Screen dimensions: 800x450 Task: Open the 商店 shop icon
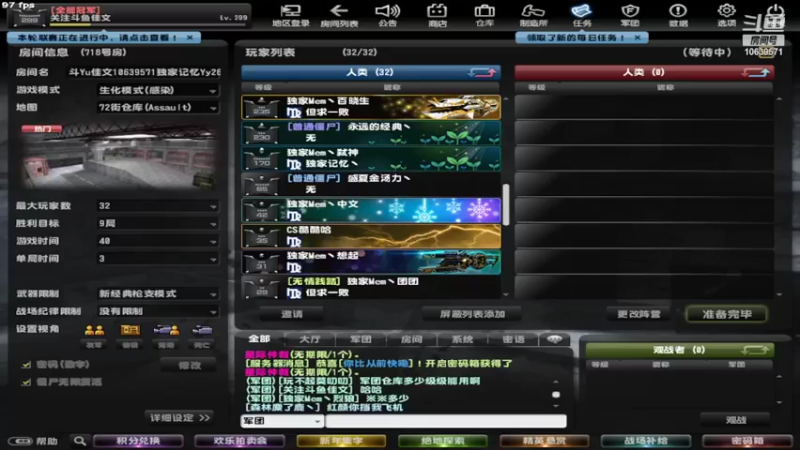pos(437,15)
